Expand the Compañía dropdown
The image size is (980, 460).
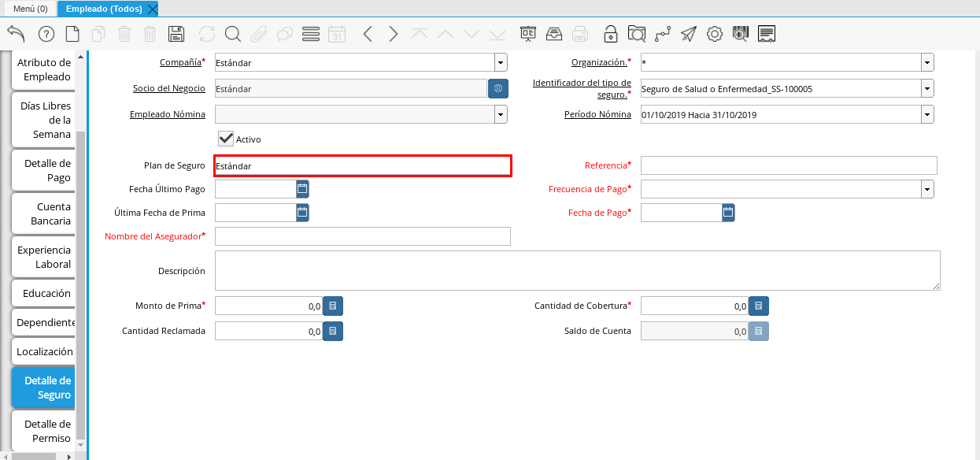coord(501,62)
